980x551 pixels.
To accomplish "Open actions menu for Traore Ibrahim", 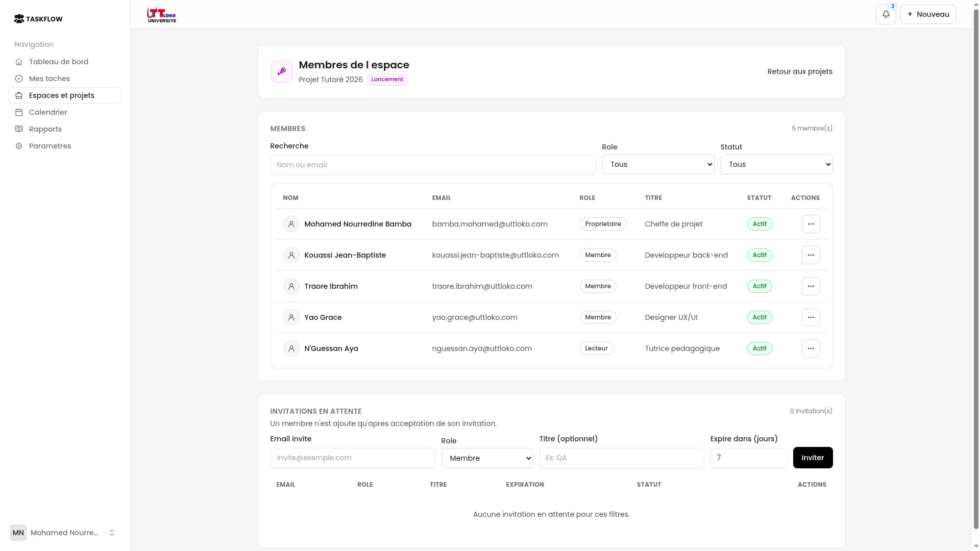I will [x=811, y=286].
